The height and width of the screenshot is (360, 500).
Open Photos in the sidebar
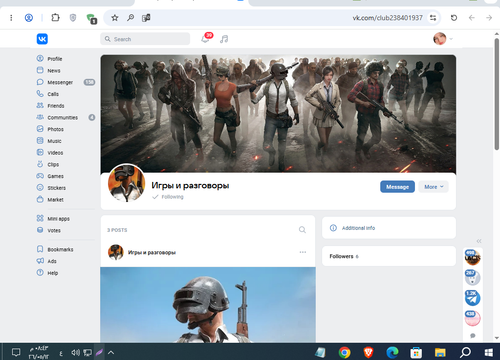click(55, 129)
